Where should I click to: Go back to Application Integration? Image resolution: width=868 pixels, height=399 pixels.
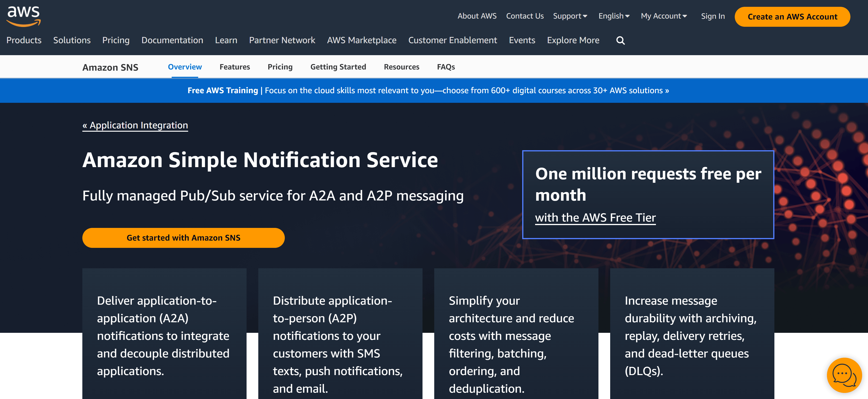(135, 125)
